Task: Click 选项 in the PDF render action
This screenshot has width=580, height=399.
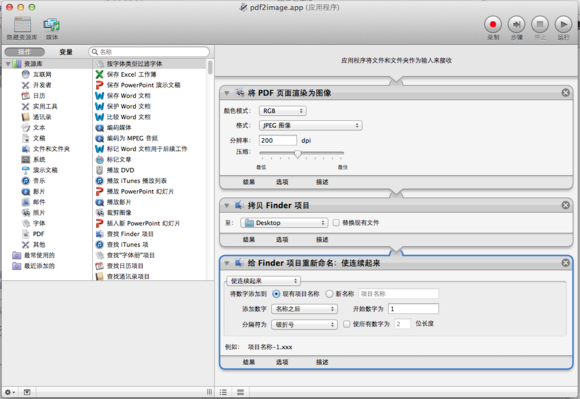Action: 282,182
